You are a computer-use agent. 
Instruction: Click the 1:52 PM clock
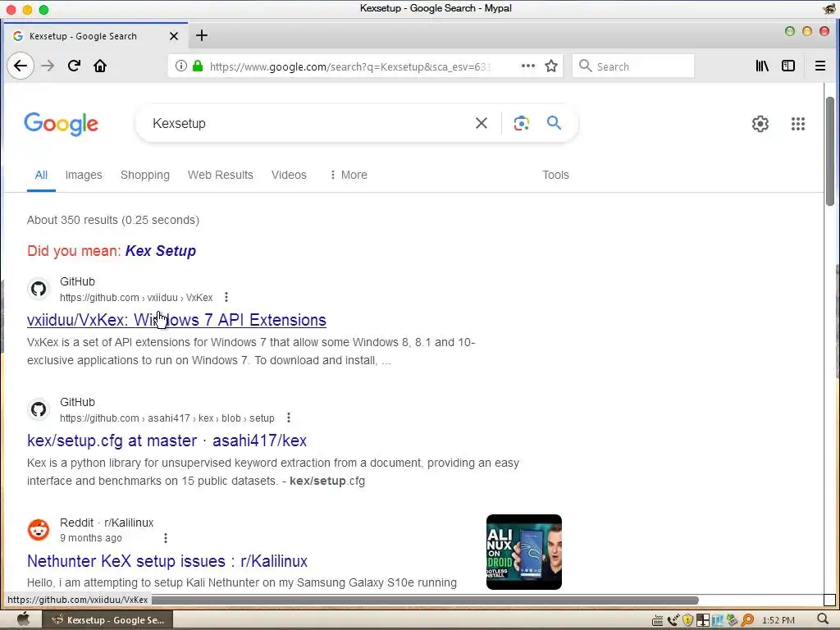(778, 620)
